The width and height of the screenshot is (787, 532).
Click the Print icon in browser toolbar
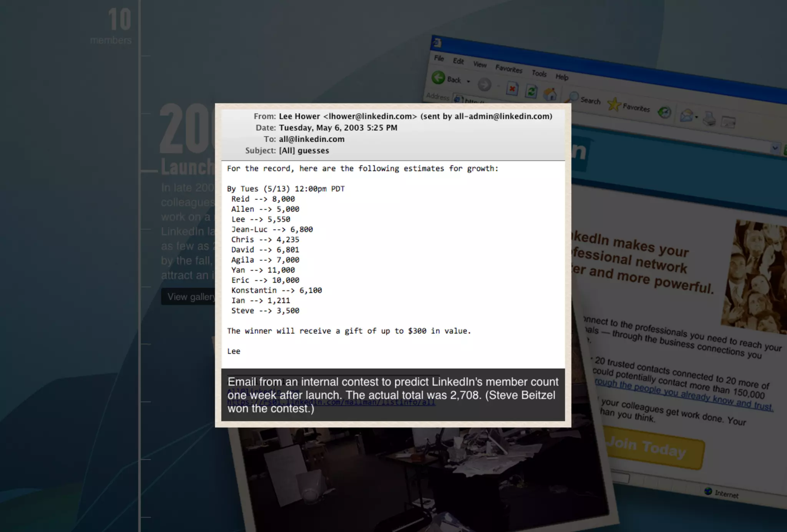pyautogui.click(x=709, y=119)
